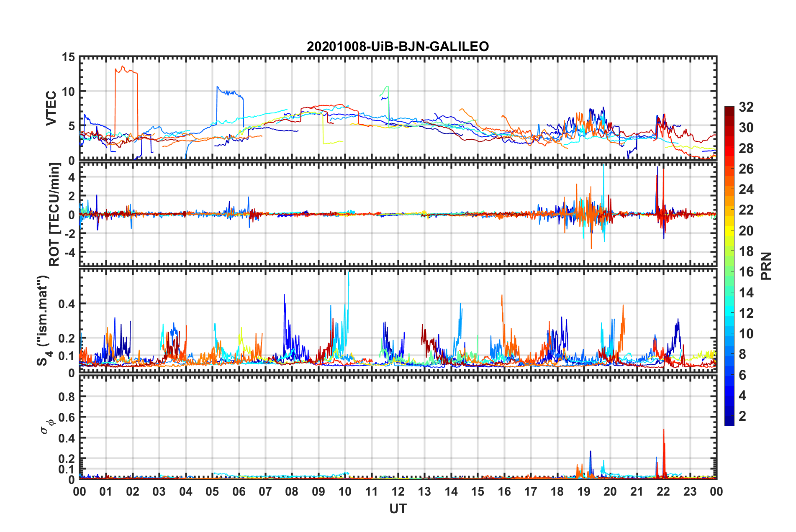Select the ROT [TECU/min] axis label

click(54, 215)
